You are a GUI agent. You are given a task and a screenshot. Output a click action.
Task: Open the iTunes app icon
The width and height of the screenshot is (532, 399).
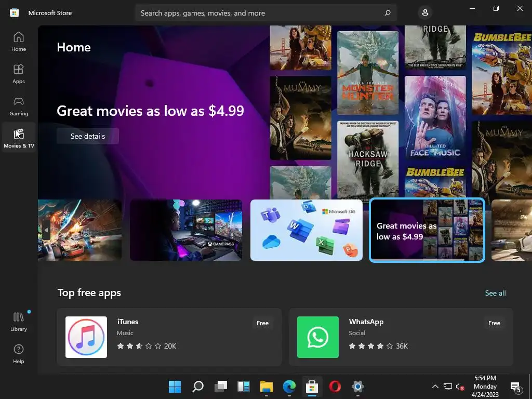coord(86,337)
